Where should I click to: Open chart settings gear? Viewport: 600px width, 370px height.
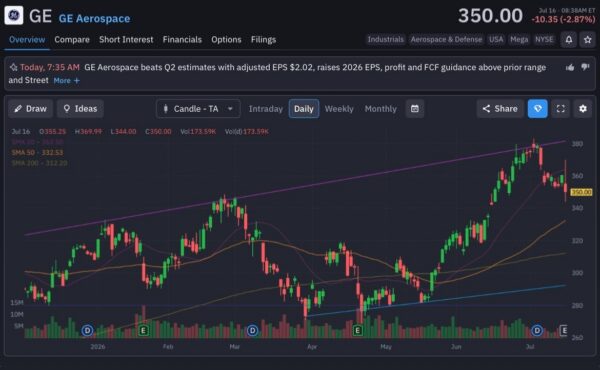[x=582, y=109]
